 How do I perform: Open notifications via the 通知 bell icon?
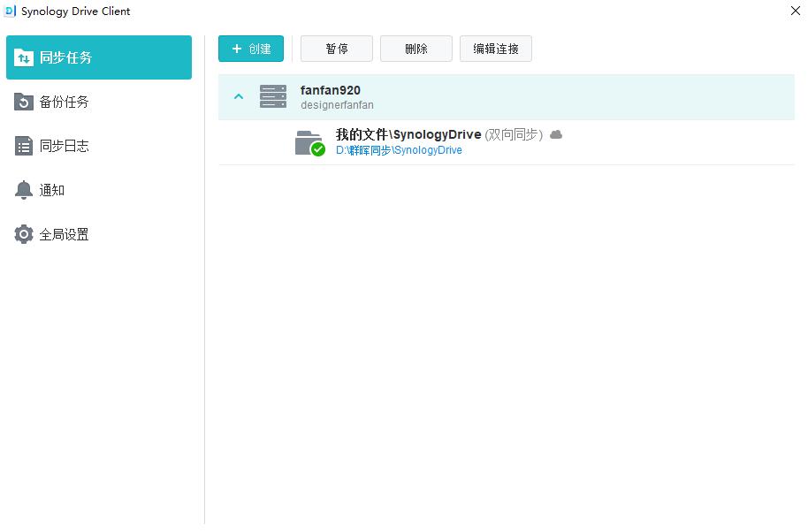(24, 189)
